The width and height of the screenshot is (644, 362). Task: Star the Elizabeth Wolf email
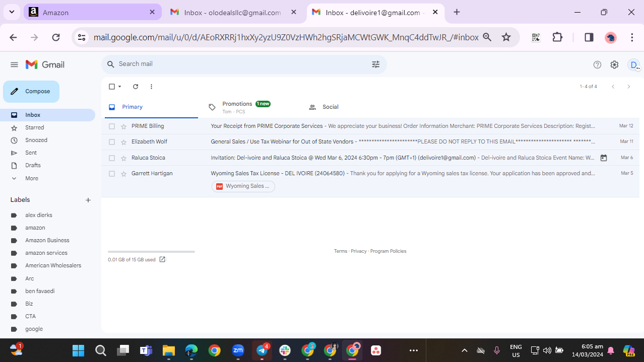point(123,142)
